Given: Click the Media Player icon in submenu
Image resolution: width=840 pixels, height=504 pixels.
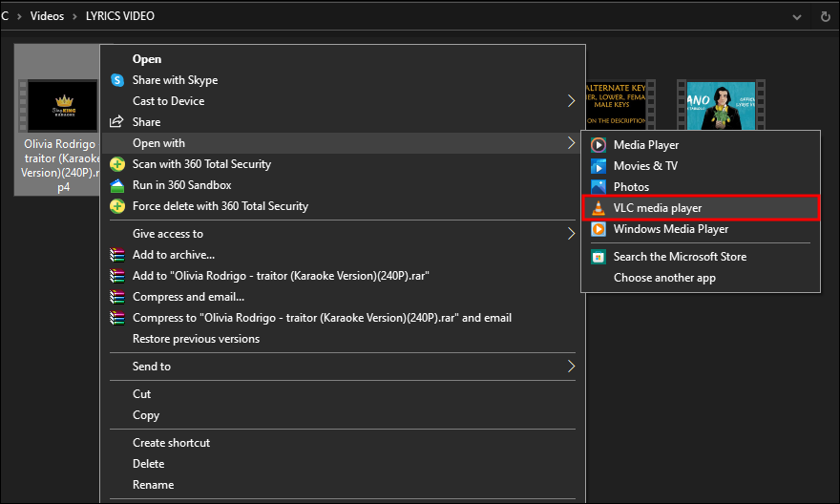Looking at the screenshot, I should click(598, 145).
